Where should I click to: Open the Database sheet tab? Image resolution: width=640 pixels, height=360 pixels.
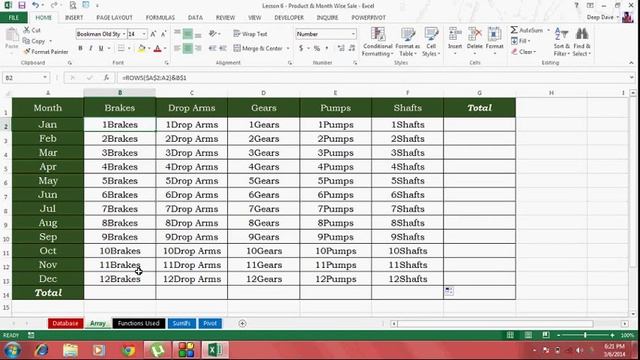pyautogui.click(x=65, y=323)
